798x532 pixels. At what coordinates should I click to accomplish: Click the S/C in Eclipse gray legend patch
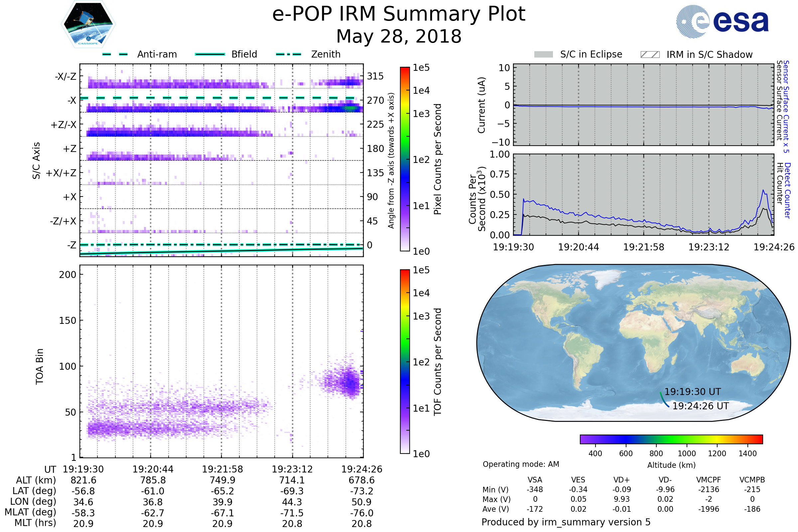point(543,55)
